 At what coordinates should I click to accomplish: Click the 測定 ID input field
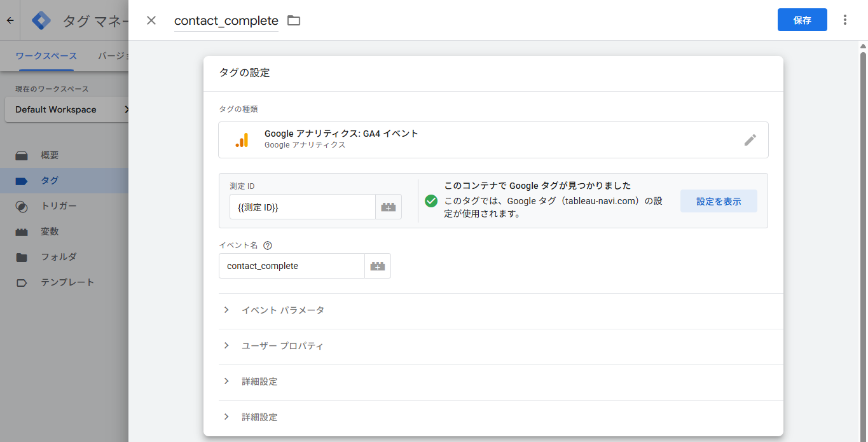303,207
